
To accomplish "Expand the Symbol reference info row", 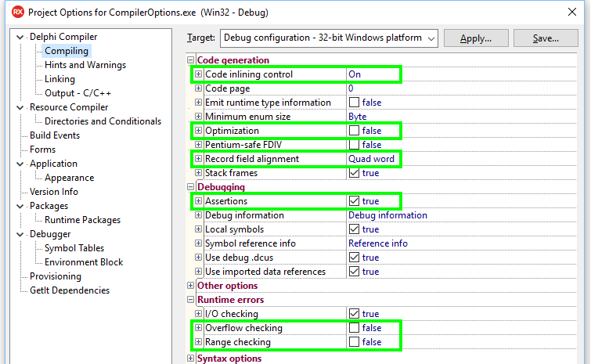I will [x=198, y=243].
